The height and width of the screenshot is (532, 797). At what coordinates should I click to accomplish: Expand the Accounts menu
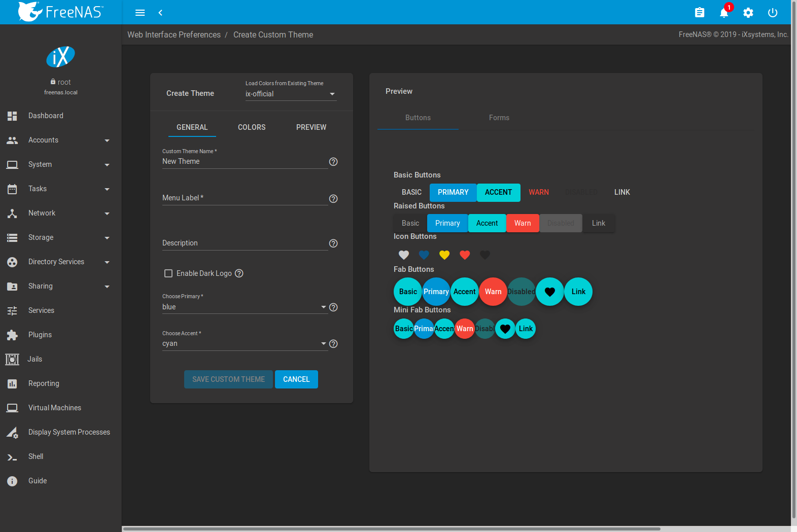pos(61,140)
